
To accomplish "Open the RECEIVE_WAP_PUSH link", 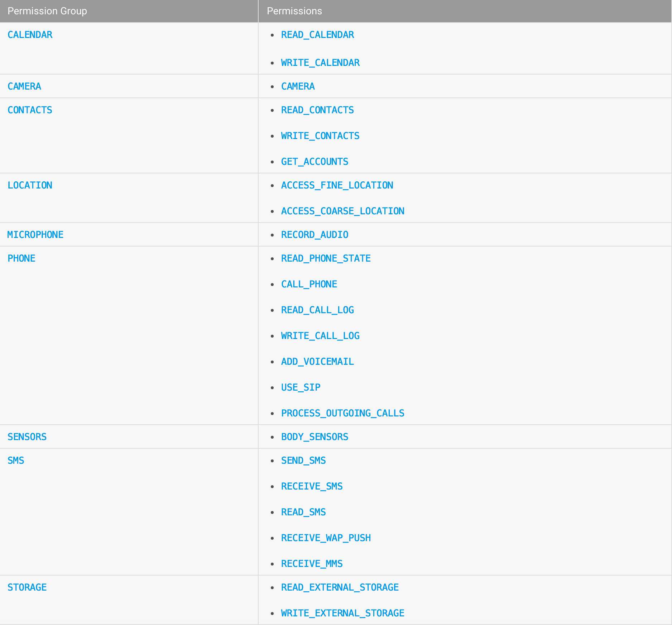I will pyautogui.click(x=326, y=538).
